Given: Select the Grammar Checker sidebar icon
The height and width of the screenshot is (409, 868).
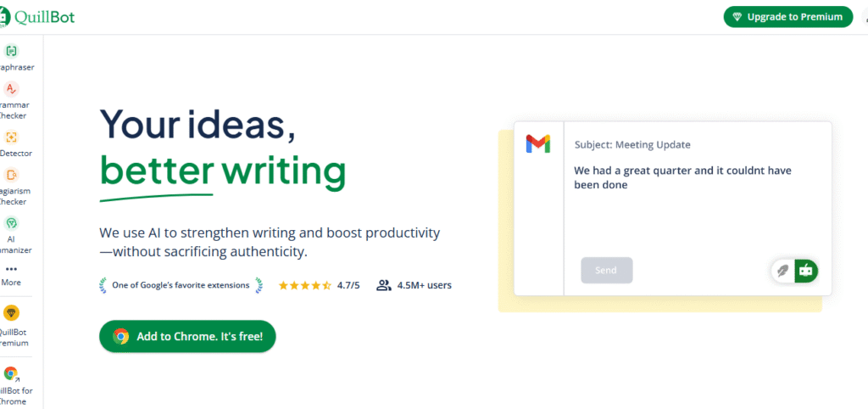Looking at the screenshot, I should click(11, 88).
